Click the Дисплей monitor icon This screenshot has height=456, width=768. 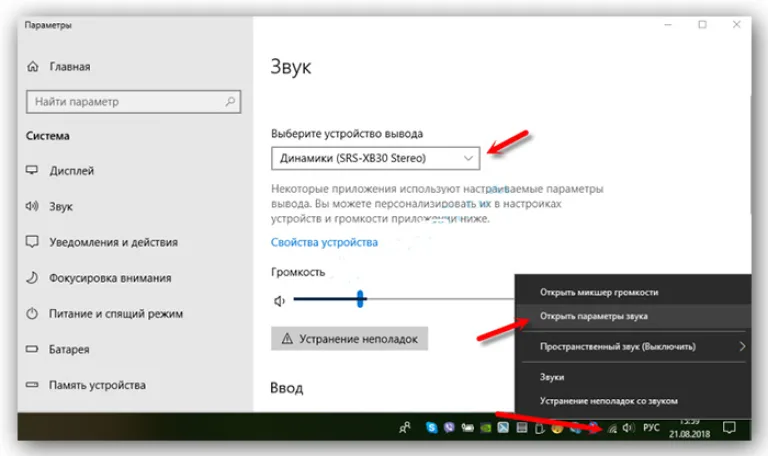point(32,170)
